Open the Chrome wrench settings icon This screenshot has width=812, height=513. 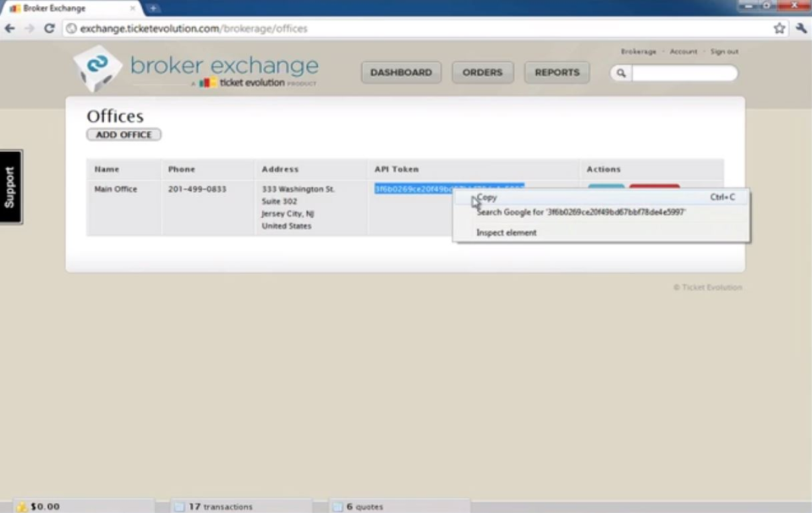(x=802, y=28)
